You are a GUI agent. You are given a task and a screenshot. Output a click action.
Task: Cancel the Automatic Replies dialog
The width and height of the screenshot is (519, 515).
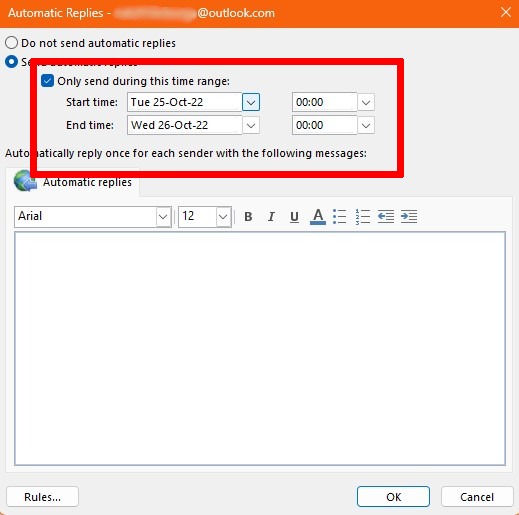477,497
